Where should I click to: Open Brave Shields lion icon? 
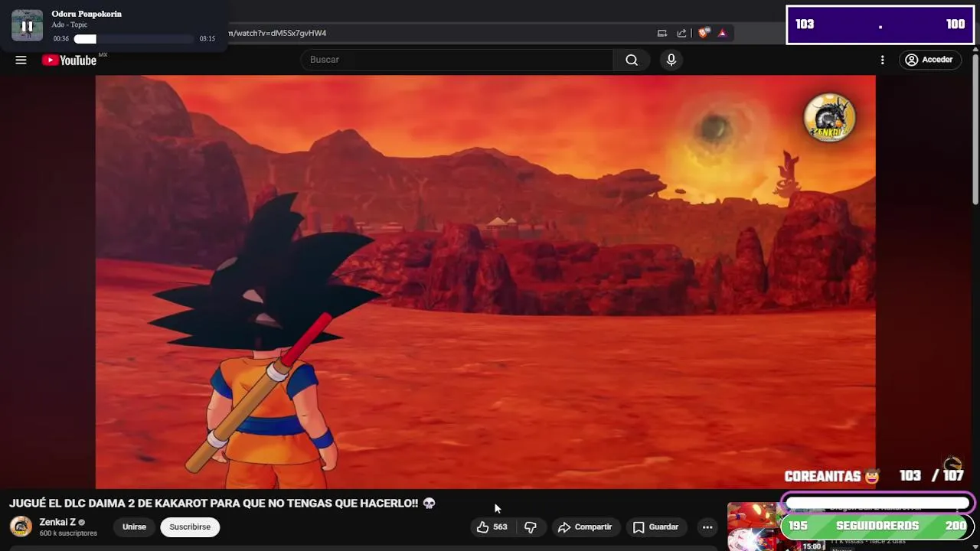(703, 33)
